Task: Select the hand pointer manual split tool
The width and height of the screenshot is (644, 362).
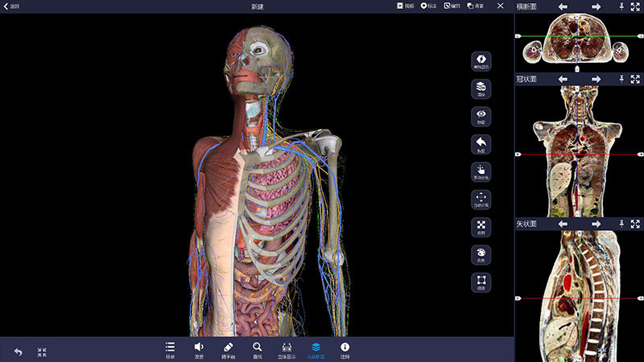Action: (x=481, y=172)
